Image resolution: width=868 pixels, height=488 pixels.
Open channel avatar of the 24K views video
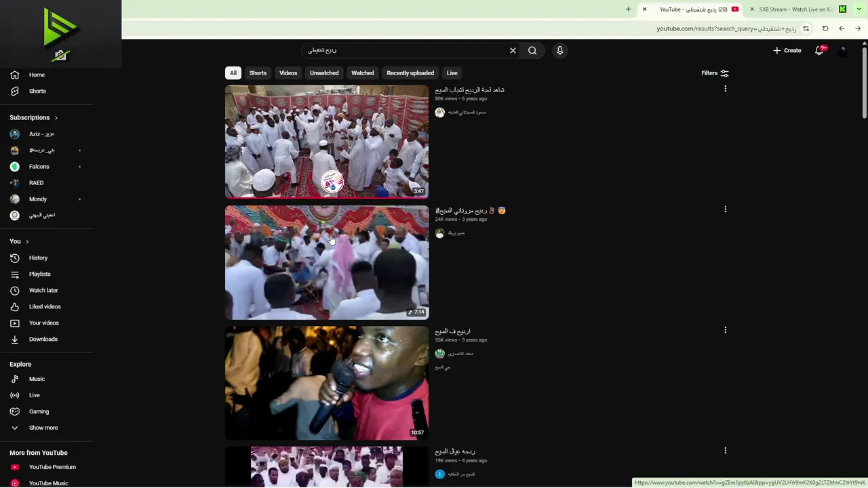tap(439, 233)
